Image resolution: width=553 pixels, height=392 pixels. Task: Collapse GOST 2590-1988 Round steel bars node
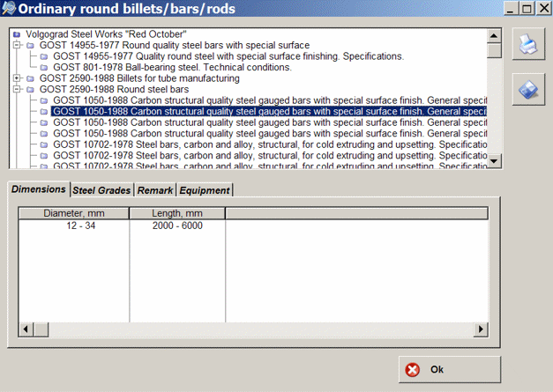tap(17, 89)
